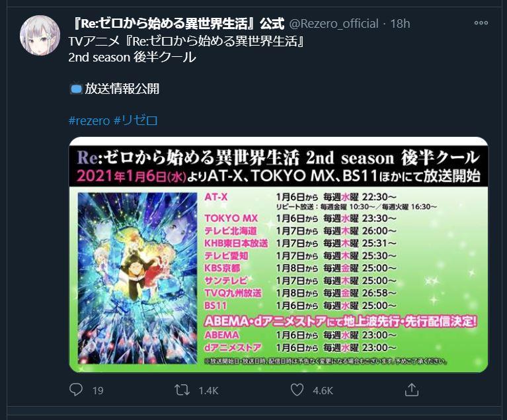Click the key visual artwork in the image
507x420 pixels.
point(137,278)
